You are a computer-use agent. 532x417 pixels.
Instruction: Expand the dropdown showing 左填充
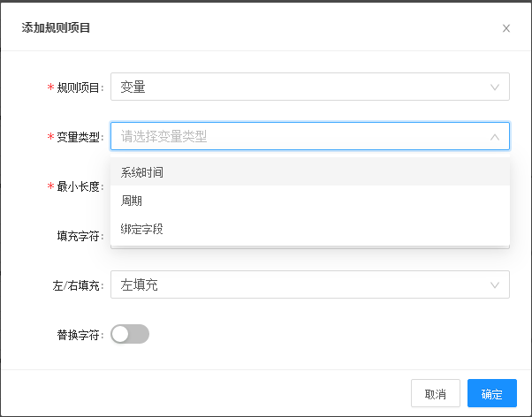(x=300, y=285)
